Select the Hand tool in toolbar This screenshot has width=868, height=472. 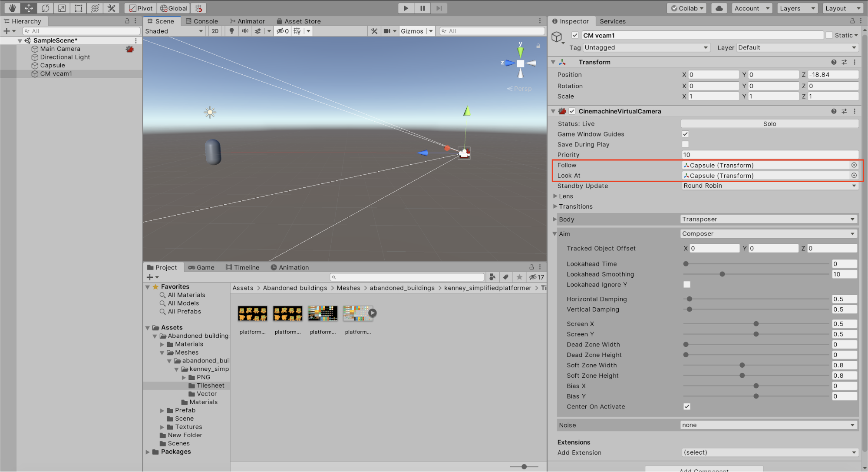(12, 8)
